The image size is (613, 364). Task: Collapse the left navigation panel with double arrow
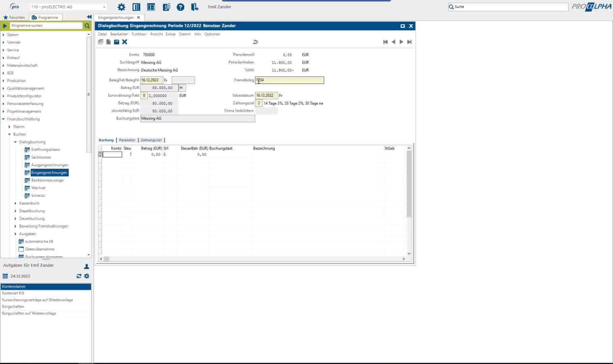(x=89, y=17)
